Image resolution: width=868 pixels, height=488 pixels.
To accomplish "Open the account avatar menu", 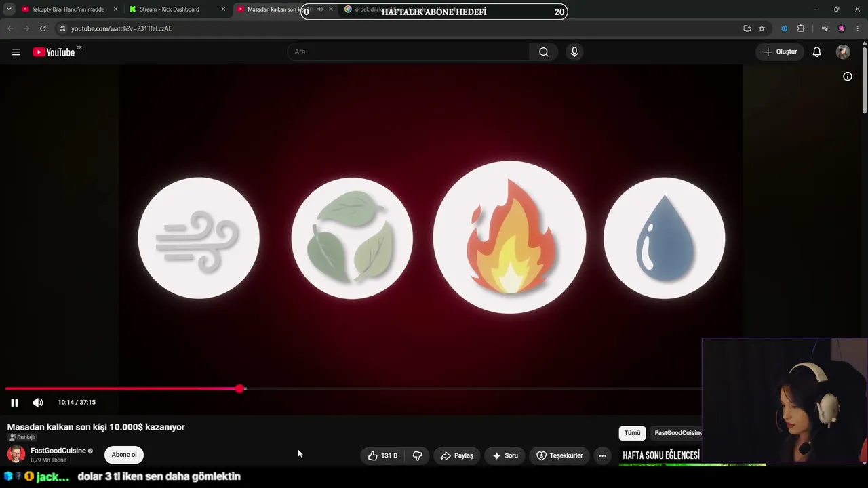I will tap(843, 52).
